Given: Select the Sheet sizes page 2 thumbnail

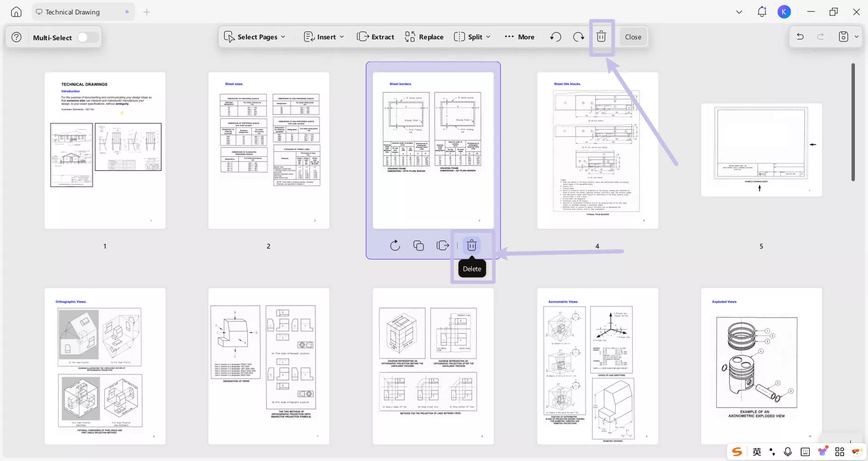Looking at the screenshot, I should (x=269, y=151).
